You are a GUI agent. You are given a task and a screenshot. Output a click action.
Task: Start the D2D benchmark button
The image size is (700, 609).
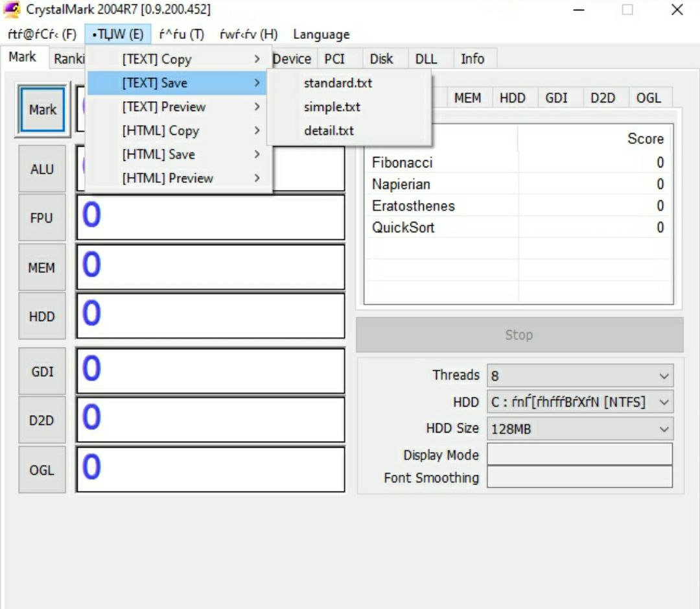point(42,420)
